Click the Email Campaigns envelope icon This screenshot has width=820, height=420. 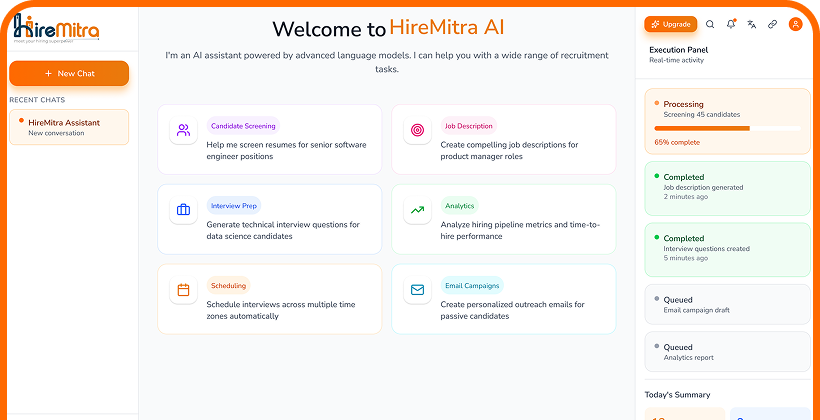(417, 290)
